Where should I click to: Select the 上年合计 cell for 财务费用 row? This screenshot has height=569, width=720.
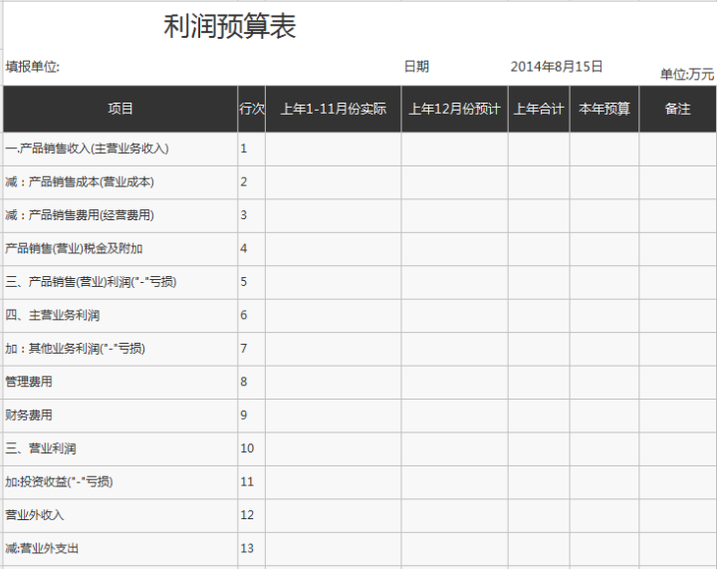click(x=539, y=415)
